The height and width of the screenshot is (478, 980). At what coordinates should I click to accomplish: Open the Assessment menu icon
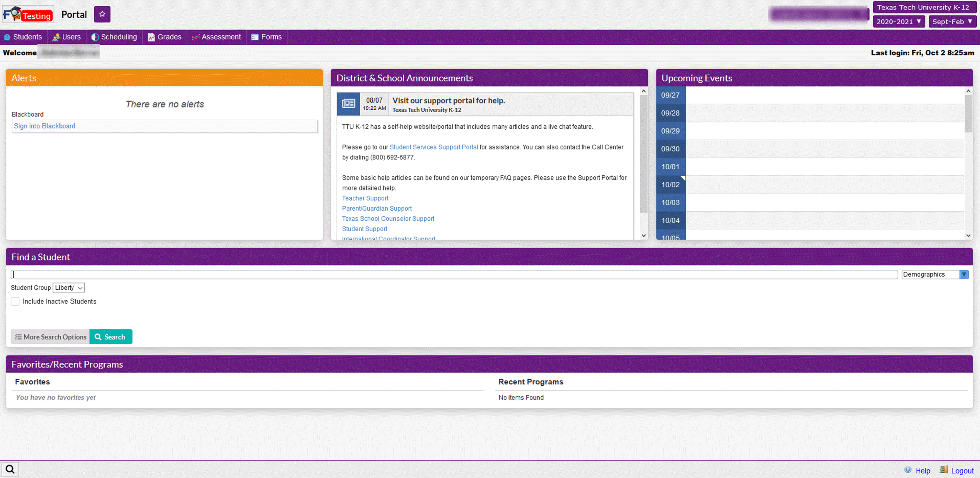coord(196,37)
